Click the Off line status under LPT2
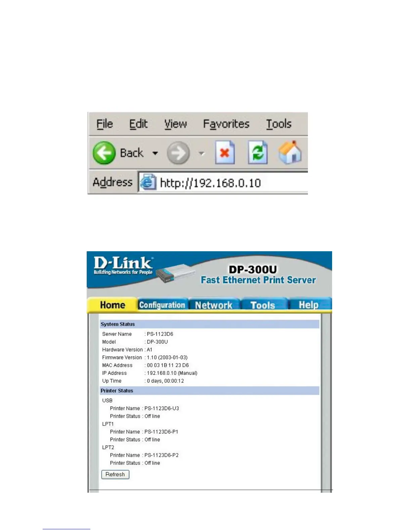The height and width of the screenshot is (532, 411). 152,463
